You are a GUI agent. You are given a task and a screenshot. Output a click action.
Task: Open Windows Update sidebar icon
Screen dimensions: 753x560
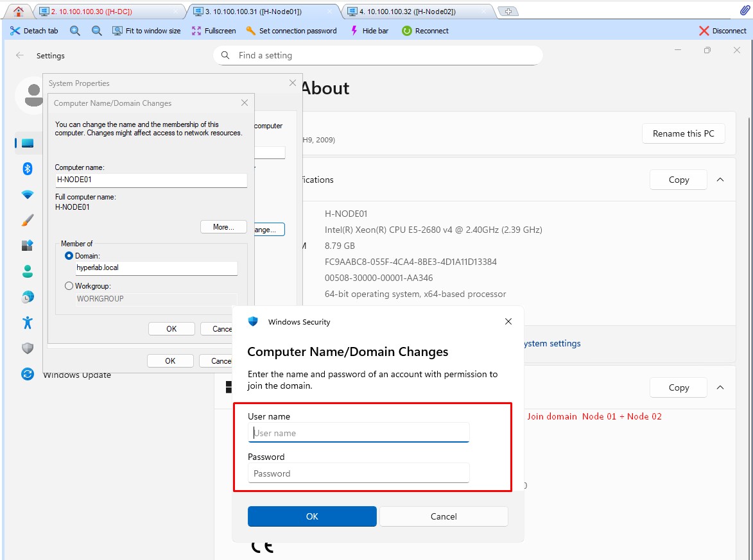tap(28, 374)
